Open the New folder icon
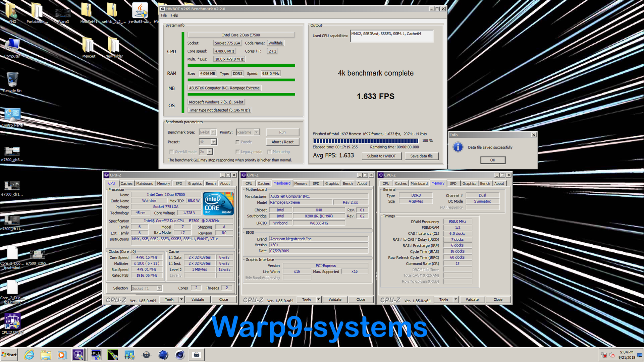The image size is (644, 362). coord(114,48)
